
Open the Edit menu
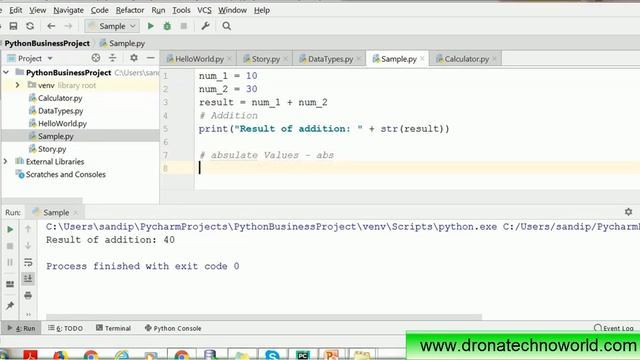(x=16, y=10)
